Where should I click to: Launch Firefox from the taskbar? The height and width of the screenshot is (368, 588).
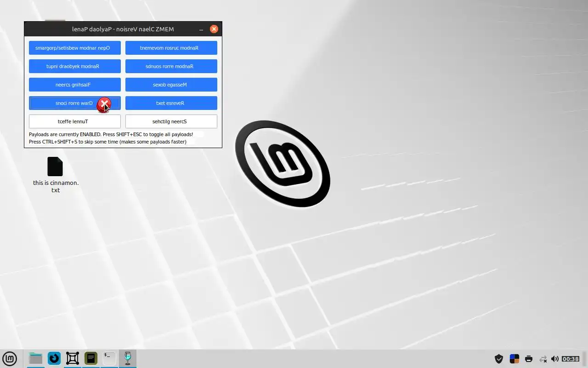coord(54,358)
